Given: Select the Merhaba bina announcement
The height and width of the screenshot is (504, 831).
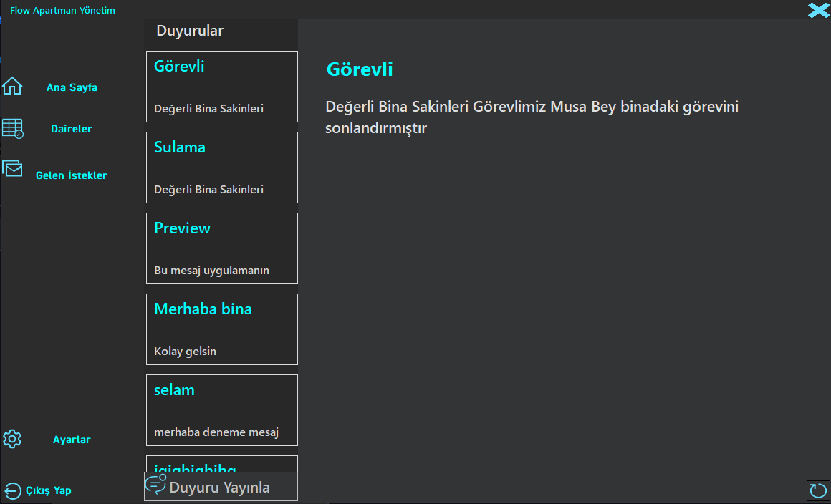Looking at the screenshot, I should pos(221,329).
